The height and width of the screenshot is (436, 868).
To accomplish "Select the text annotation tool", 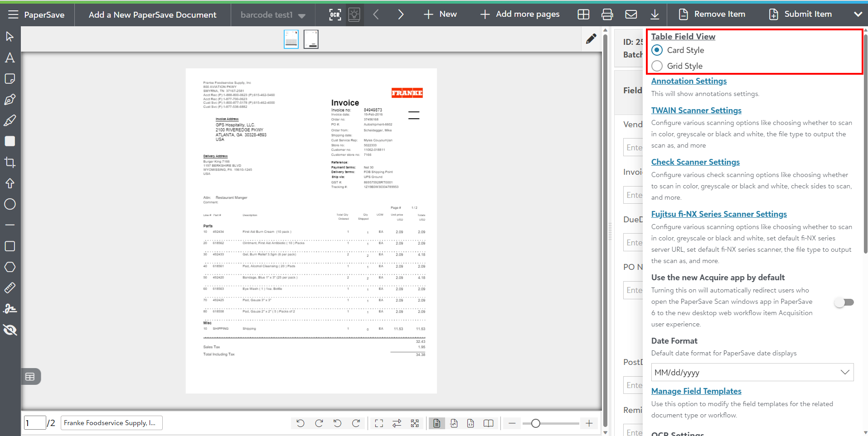I will pos(10,57).
